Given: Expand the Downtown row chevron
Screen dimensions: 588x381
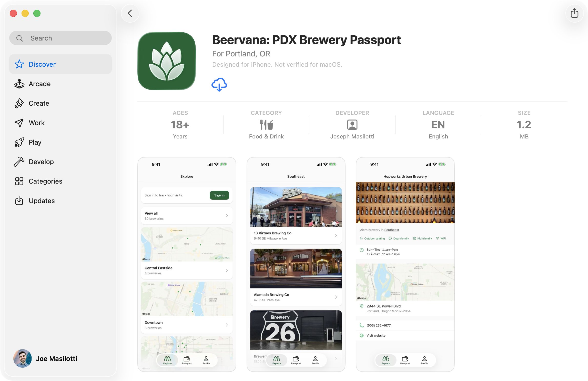Looking at the screenshot, I should (x=227, y=325).
